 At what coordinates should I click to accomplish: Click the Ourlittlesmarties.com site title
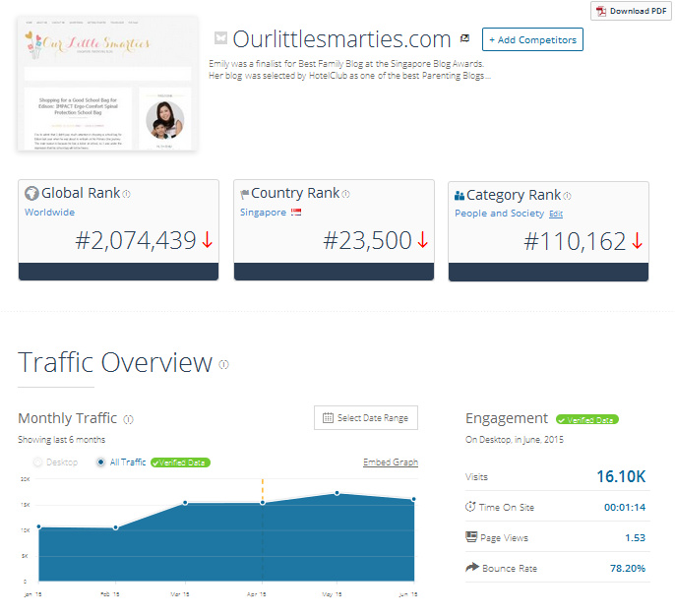[x=341, y=38]
